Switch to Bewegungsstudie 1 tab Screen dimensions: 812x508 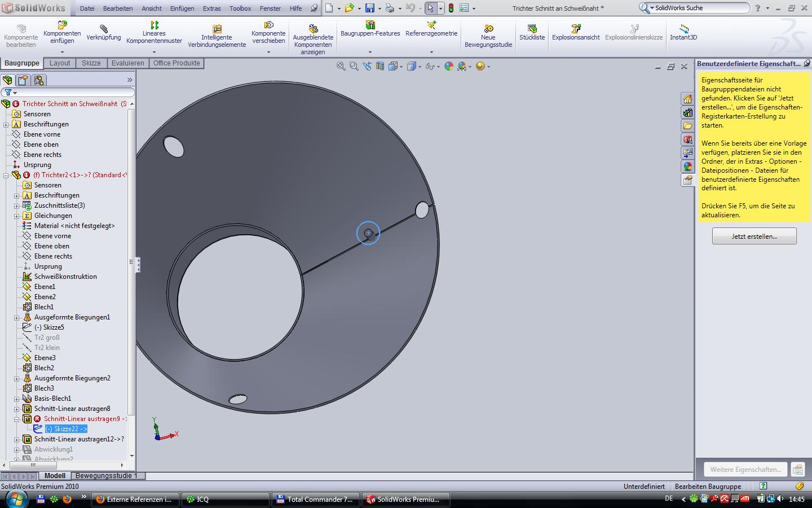107,476
